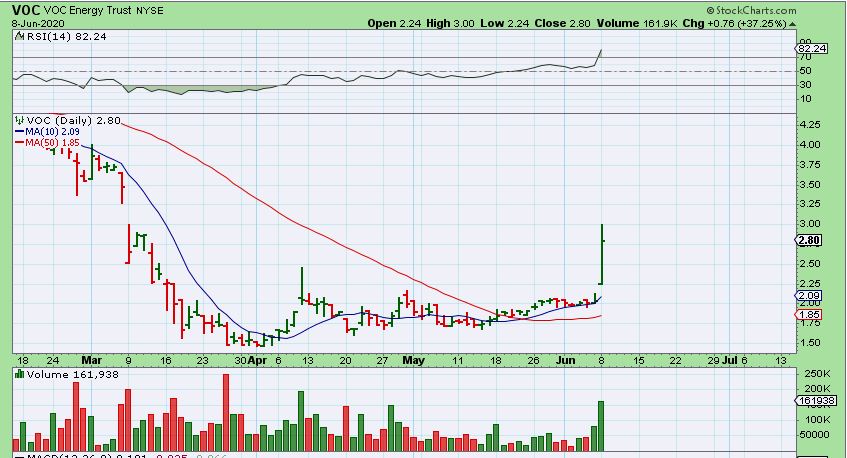Select the MA(50) red line swatch
847x458 pixels.
tap(19, 143)
